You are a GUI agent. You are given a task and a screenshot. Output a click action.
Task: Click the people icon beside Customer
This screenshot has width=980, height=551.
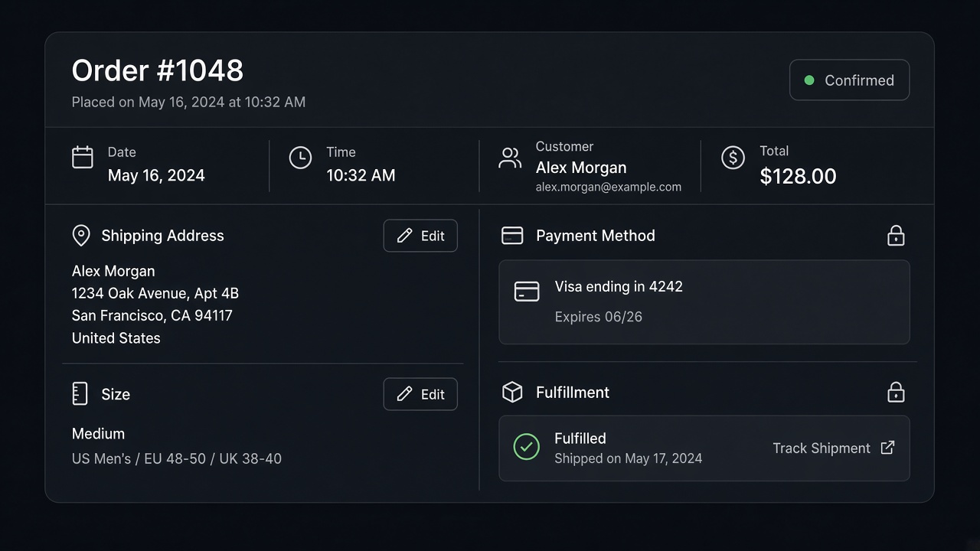click(x=510, y=158)
